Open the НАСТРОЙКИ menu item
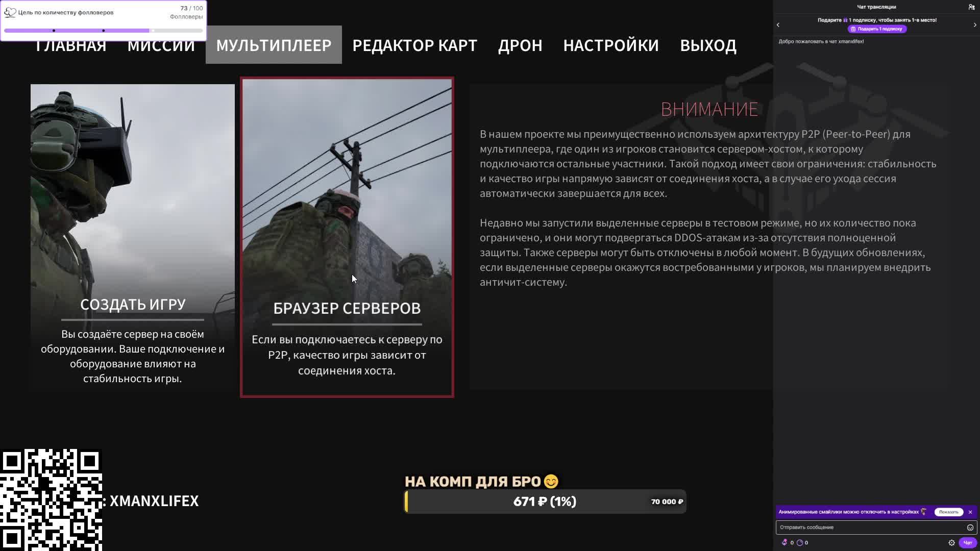This screenshot has width=980, height=551. [610, 45]
